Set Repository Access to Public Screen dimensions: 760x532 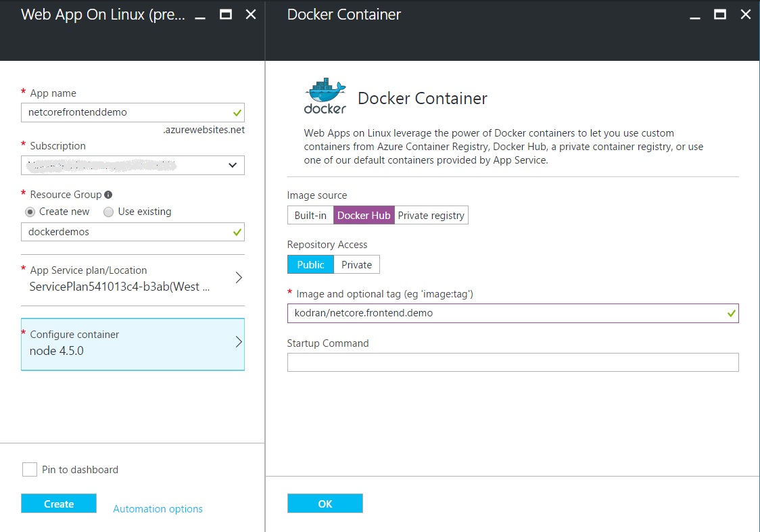point(310,264)
